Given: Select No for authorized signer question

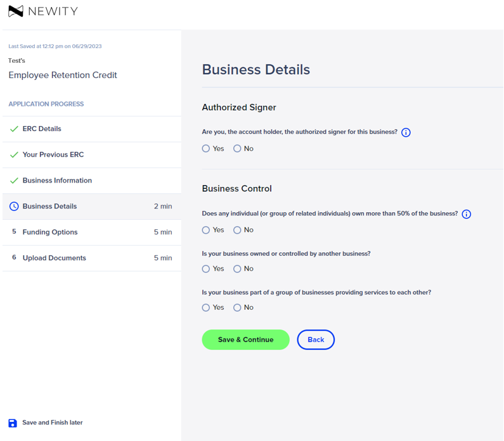Looking at the screenshot, I should [237, 148].
